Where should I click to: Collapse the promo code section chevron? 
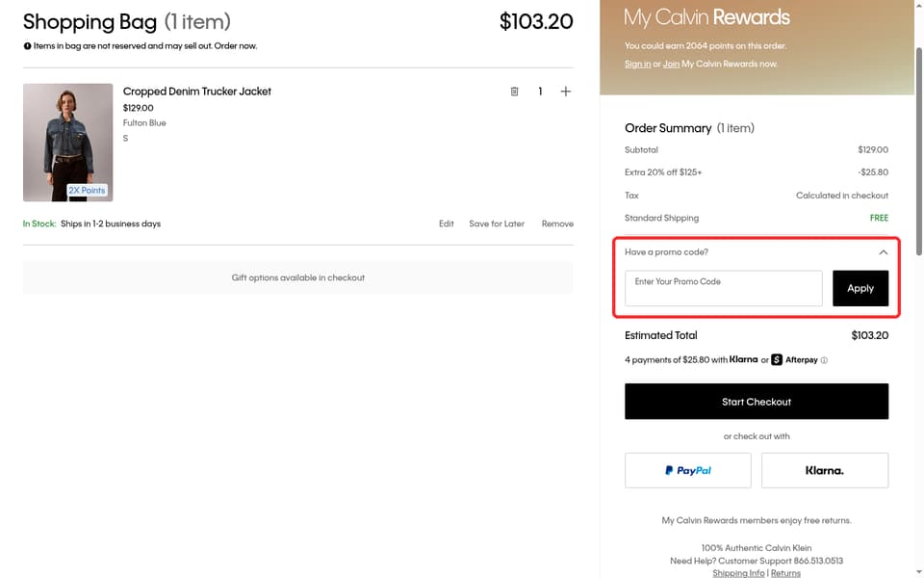[x=883, y=252]
